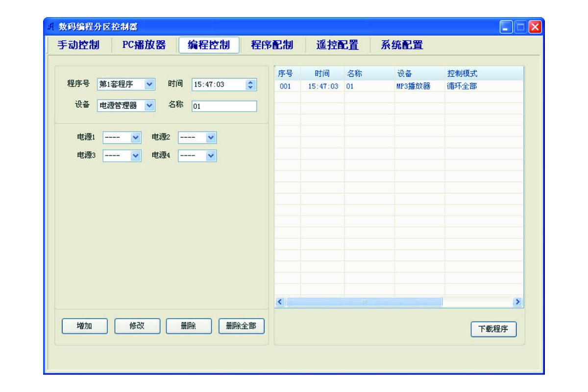
Task: Open the 系统配置 tab
Action: click(402, 45)
